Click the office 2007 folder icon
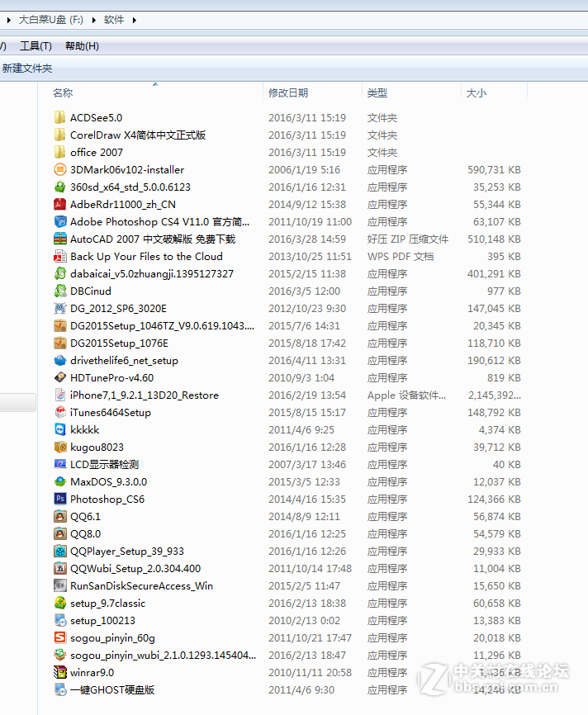Image resolution: width=588 pixels, height=715 pixels. tap(59, 152)
